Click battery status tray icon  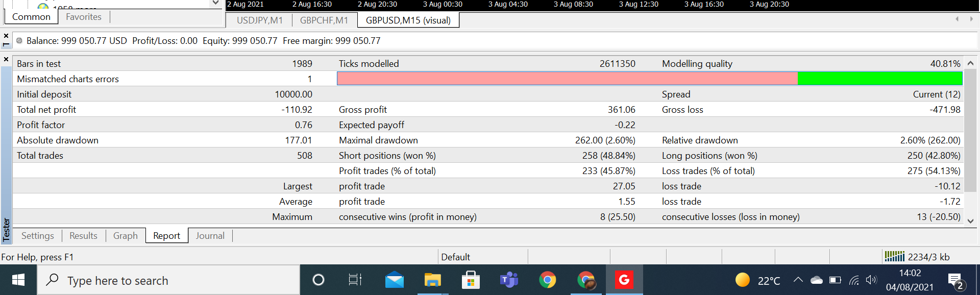[835, 280]
